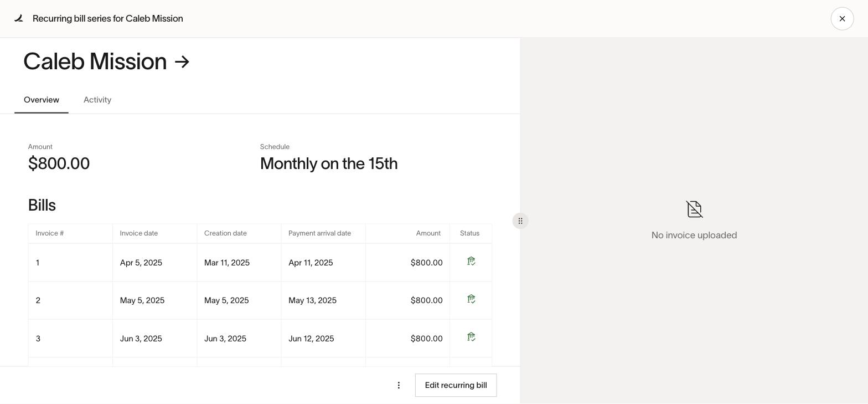
Task: Click paid status icon for invoice 1
Action: click(x=471, y=261)
